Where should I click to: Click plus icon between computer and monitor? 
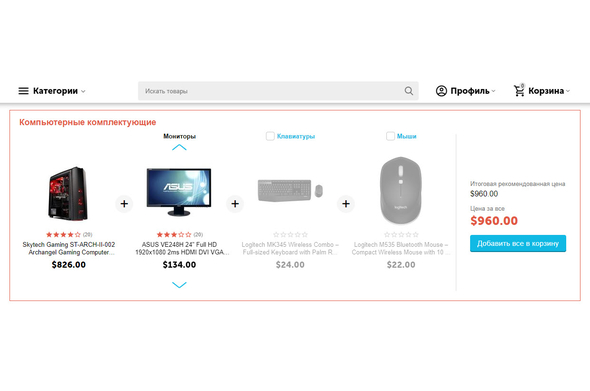pyautogui.click(x=124, y=204)
